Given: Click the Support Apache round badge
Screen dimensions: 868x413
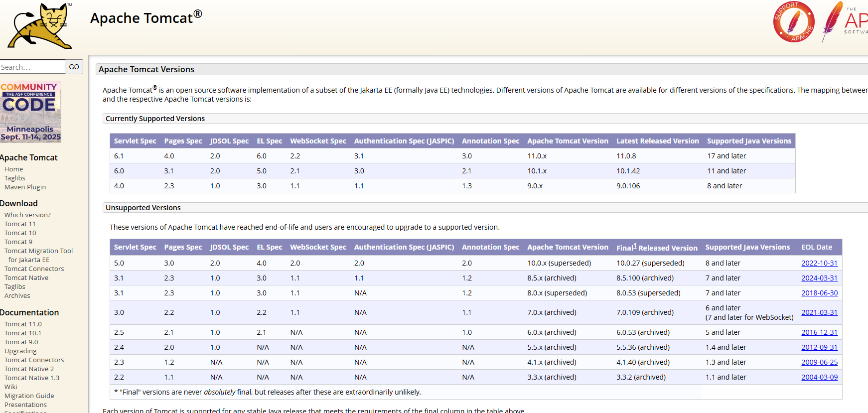Looking at the screenshot, I should (x=794, y=22).
